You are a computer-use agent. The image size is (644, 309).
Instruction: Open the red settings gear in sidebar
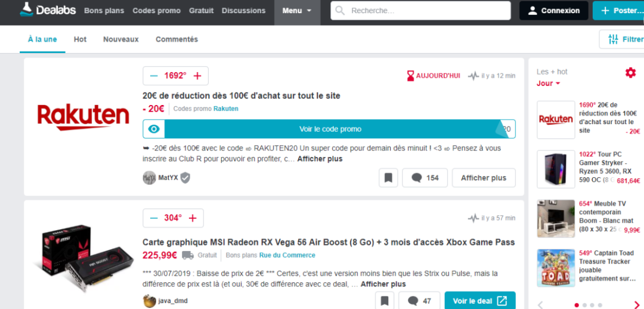click(x=630, y=73)
